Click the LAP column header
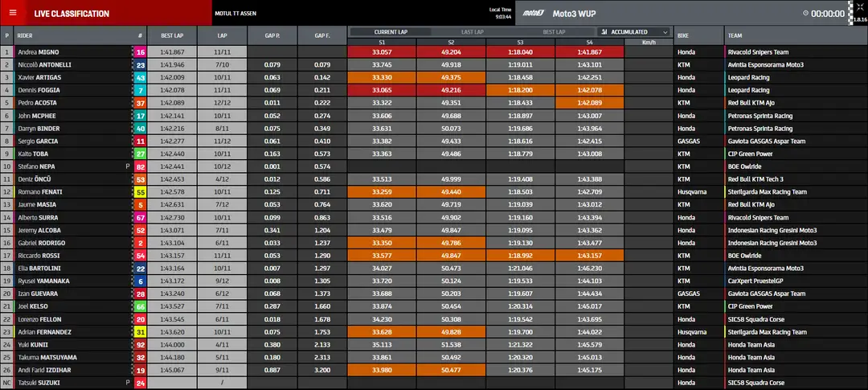This screenshot has height=390, width=868. point(222,35)
